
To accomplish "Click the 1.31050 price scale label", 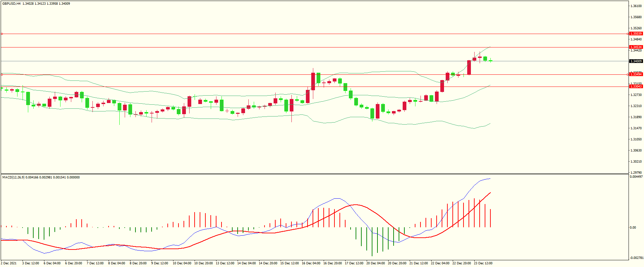I will pyautogui.click(x=636, y=139).
